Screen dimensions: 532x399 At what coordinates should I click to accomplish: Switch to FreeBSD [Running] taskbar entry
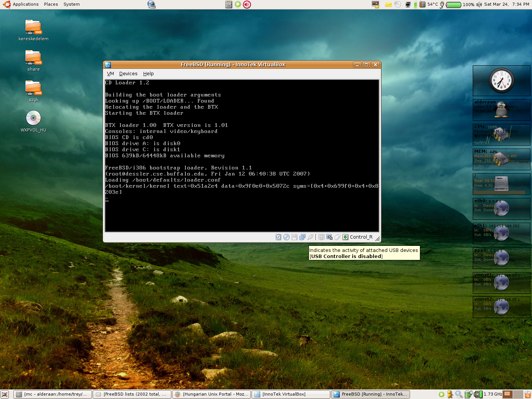coord(370,394)
